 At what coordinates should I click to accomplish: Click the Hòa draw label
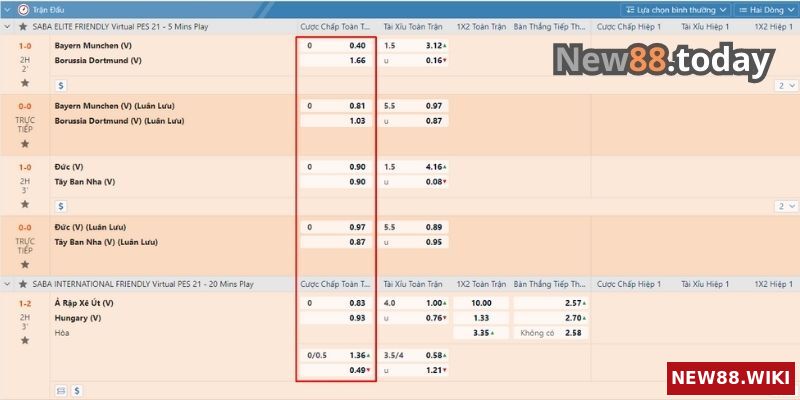tap(62, 333)
